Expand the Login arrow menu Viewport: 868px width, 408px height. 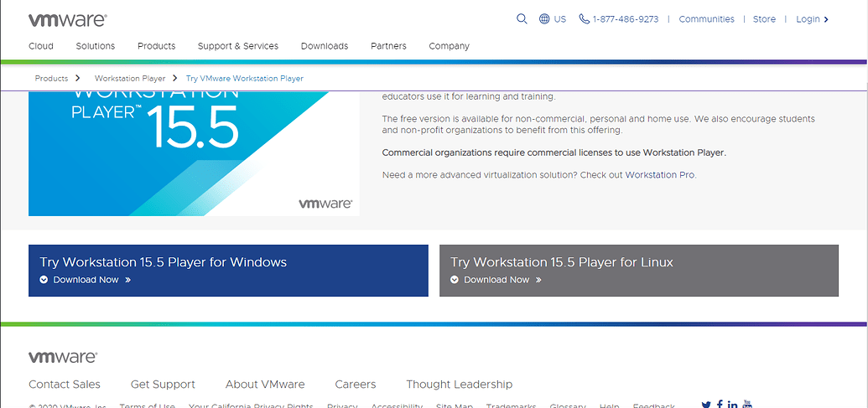point(826,19)
